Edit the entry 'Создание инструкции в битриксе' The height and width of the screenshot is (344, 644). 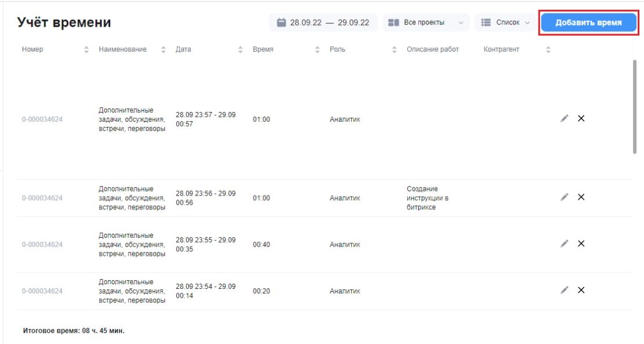pos(565,197)
